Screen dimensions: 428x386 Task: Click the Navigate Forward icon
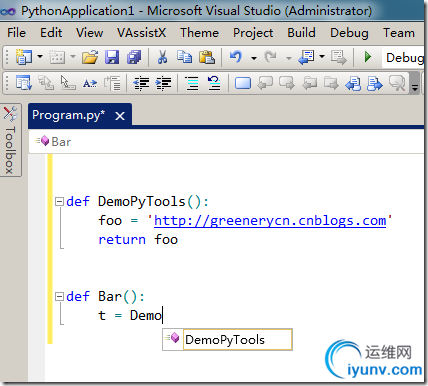point(339,57)
